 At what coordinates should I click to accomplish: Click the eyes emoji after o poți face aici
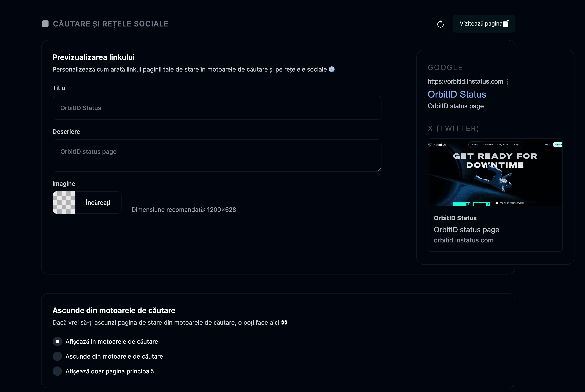pyautogui.click(x=284, y=322)
